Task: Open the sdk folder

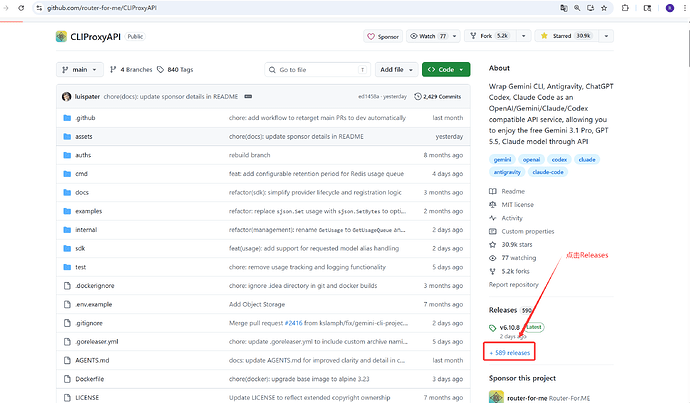Action: (x=80, y=248)
